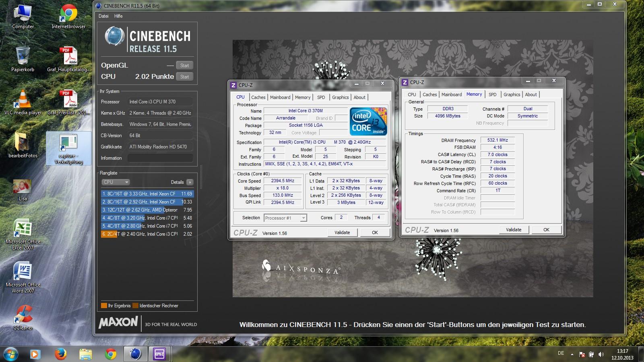Launch the CCleaner desktop shortcut
Image resolution: width=644 pixels, height=362 pixels.
[x=23, y=317]
